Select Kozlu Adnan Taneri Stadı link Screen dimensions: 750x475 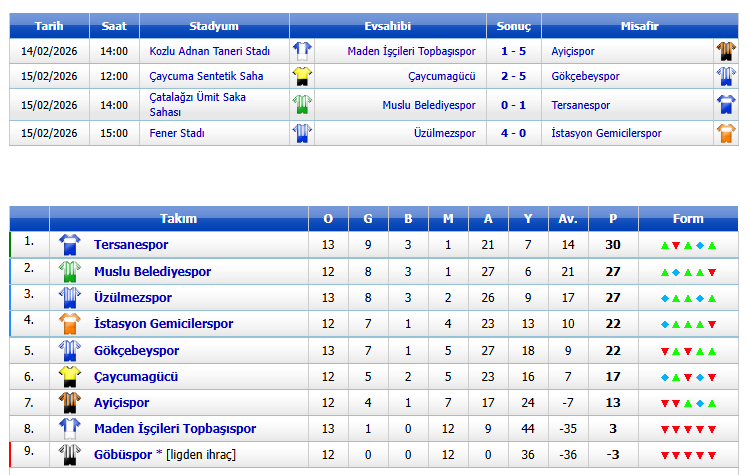210,51
